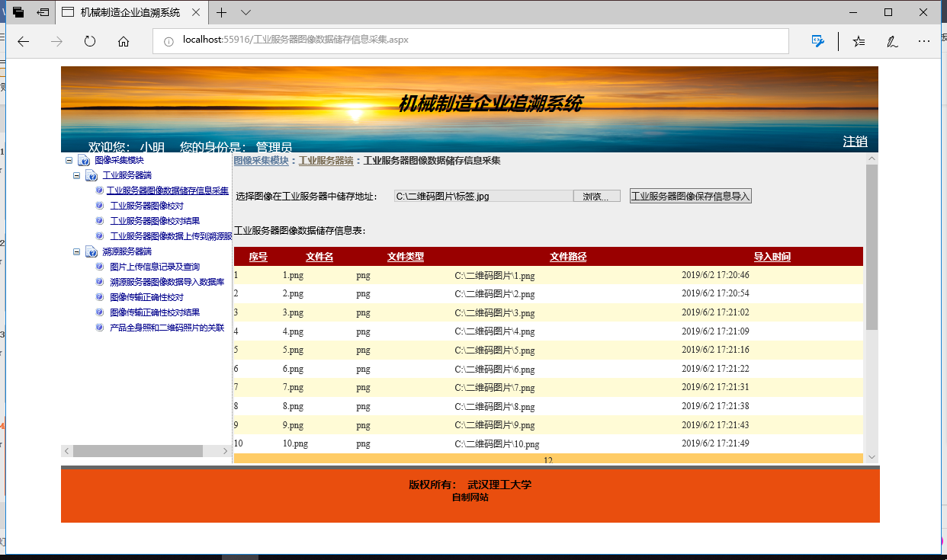
Task: Open the browser settings ellipsis menu
Action: 924,42
